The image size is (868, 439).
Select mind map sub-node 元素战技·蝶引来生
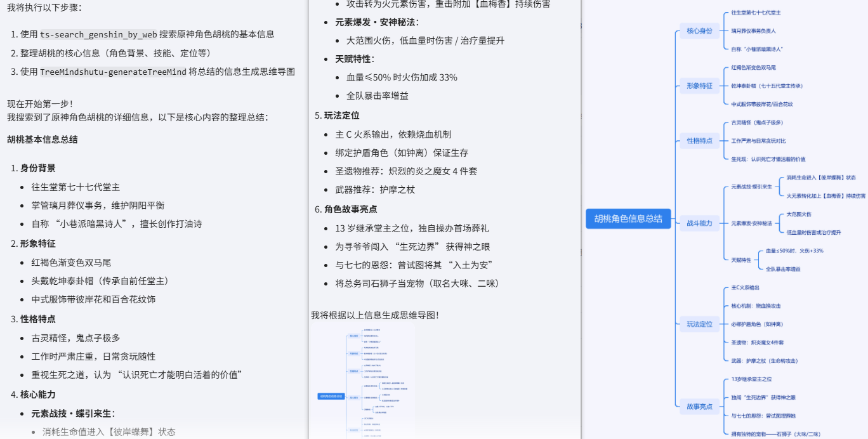coord(751,187)
